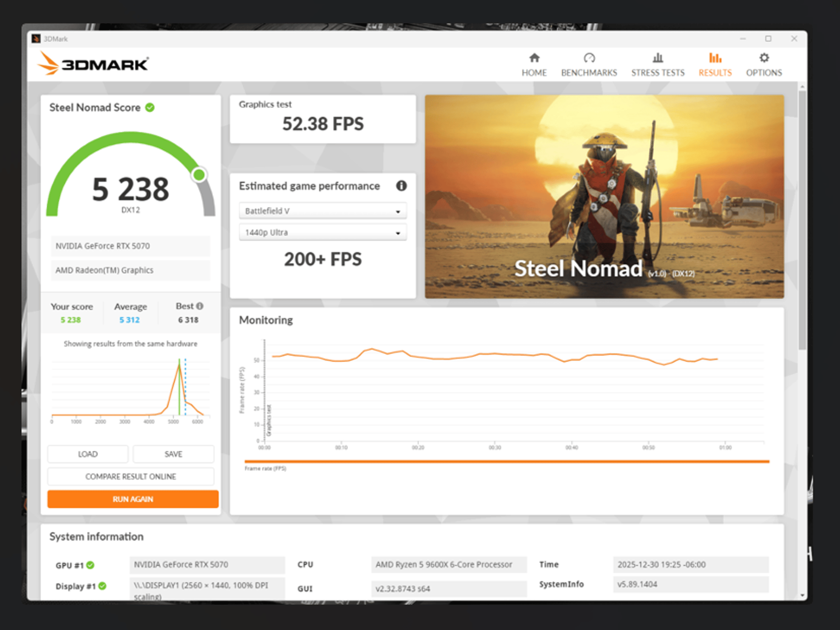Click Your score value 5 238
This screenshot has width=840, height=630.
click(71, 320)
